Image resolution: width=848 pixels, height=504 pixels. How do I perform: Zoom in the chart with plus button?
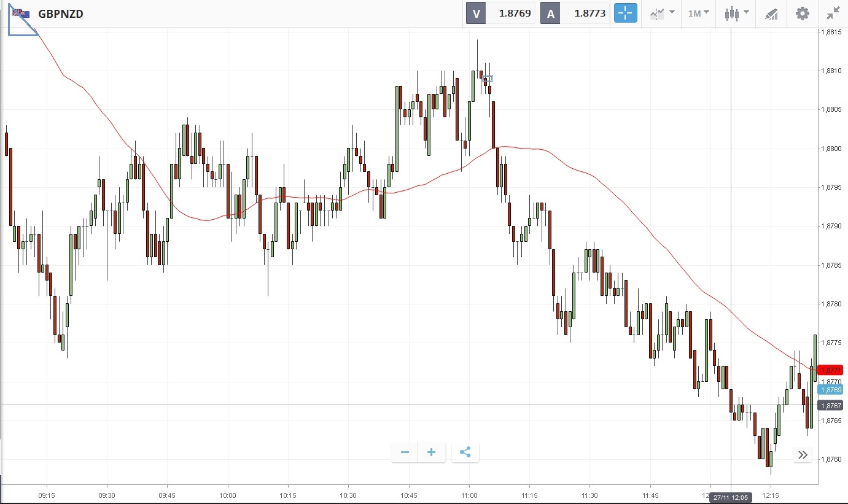[x=432, y=452]
